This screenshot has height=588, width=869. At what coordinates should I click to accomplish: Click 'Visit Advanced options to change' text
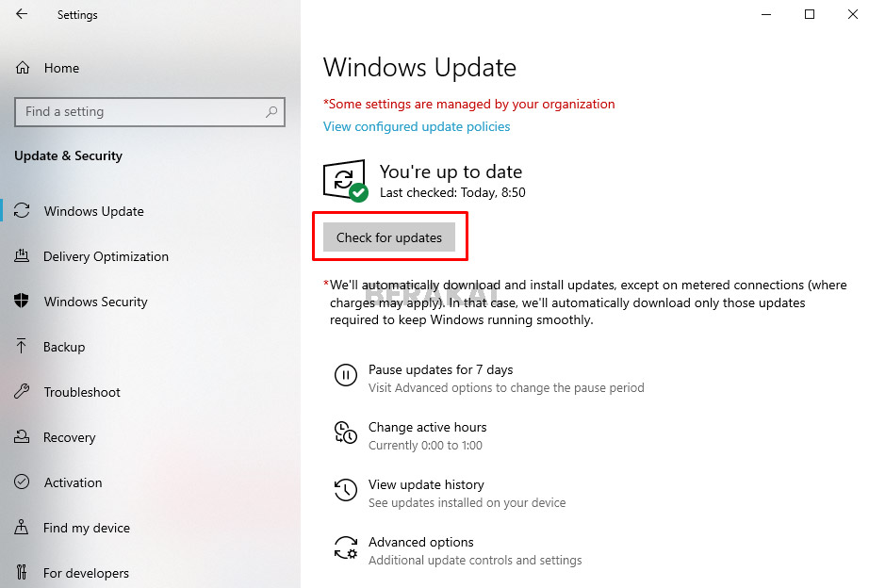pyautogui.click(x=506, y=388)
